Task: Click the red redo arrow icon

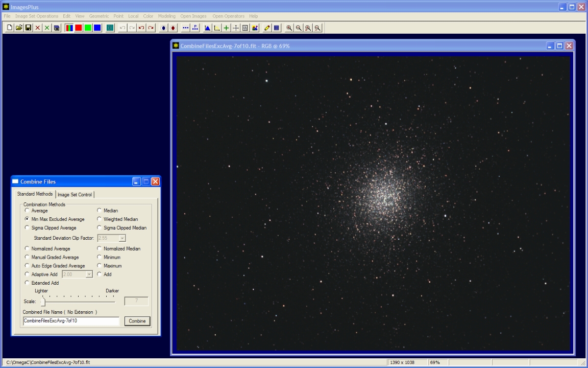Action: [x=151, y=28]
